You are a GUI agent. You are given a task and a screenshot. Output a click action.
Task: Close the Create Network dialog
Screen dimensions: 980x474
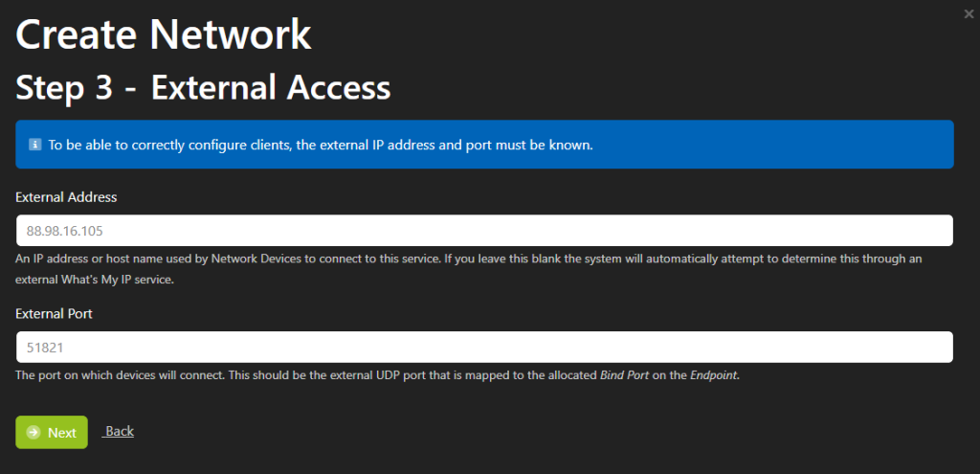coord(969,14)
